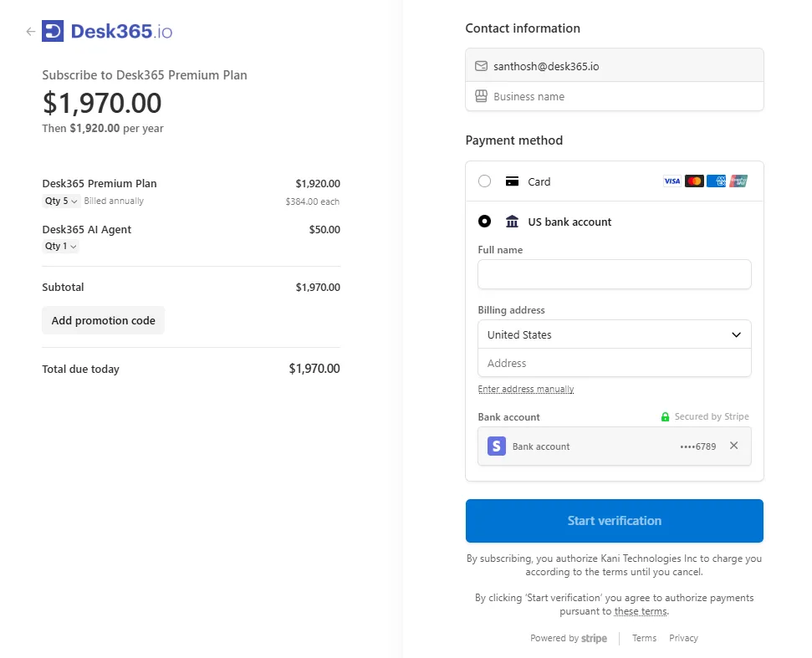Image resolution: width=812 pixels, height=658 pixels.
Task: Select the US bank account radio button
Action: click(484, 222)
